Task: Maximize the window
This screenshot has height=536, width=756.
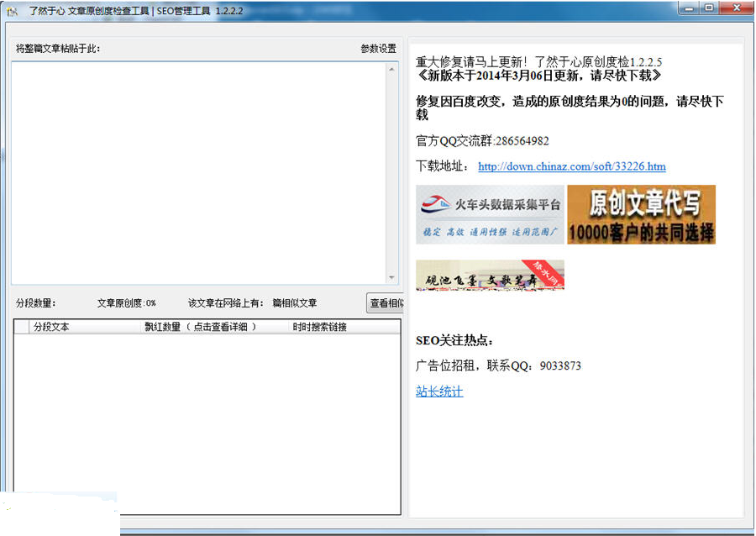Action: click(709, 8)
